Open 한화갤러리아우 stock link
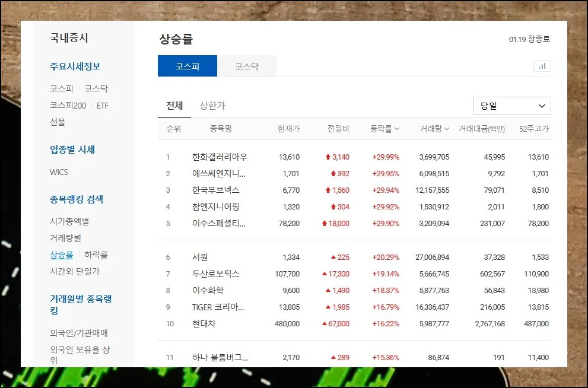The image size is (588, 388). 220,157
